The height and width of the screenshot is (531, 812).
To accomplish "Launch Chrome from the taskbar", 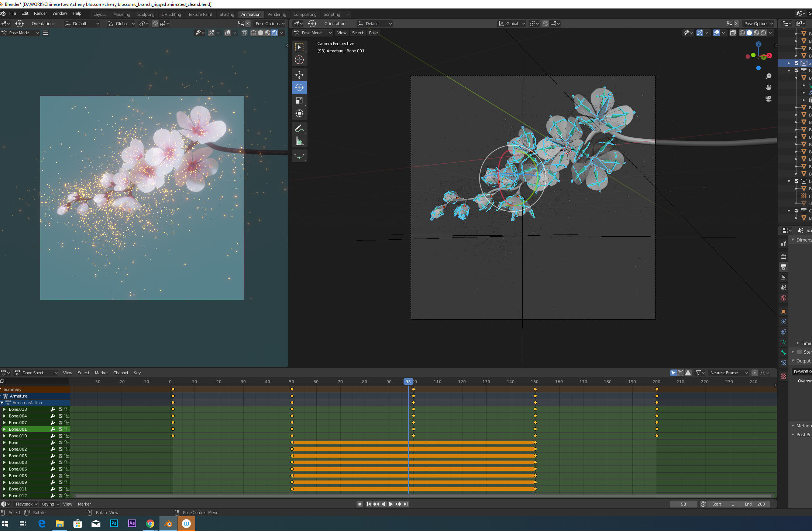I will (150, 523).
